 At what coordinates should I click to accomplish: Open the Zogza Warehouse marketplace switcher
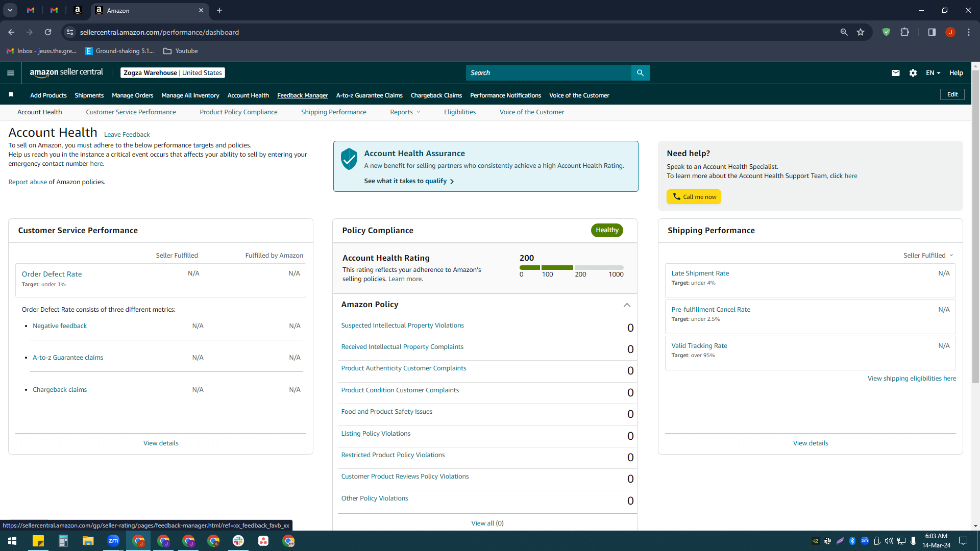pyautogui.click(x=173, y=73)
